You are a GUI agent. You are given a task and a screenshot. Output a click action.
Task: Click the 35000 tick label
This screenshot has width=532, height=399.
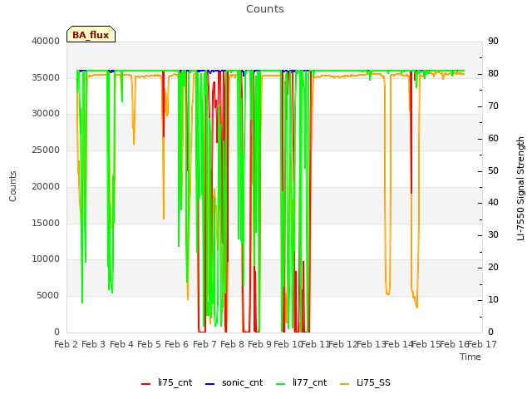point(46,77)
